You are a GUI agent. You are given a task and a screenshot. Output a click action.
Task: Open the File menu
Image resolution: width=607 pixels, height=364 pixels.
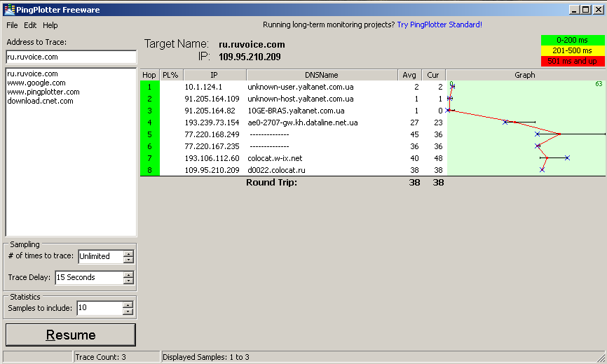12,25
